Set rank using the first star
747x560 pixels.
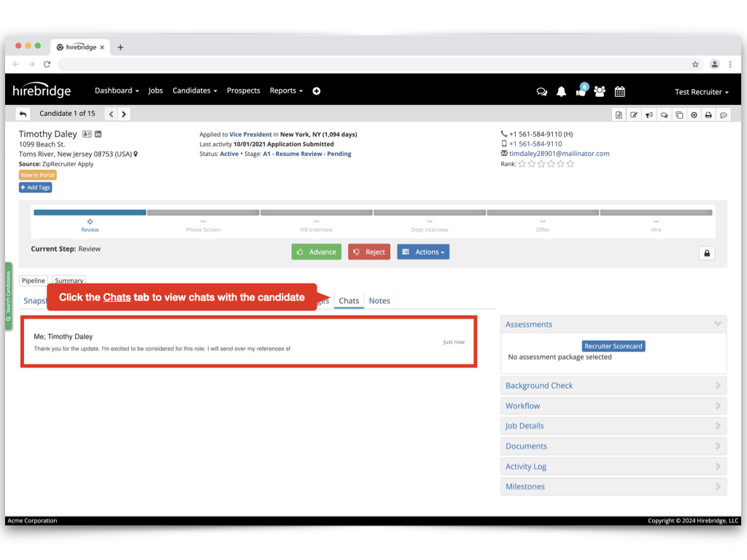click(x=522, y=164)
